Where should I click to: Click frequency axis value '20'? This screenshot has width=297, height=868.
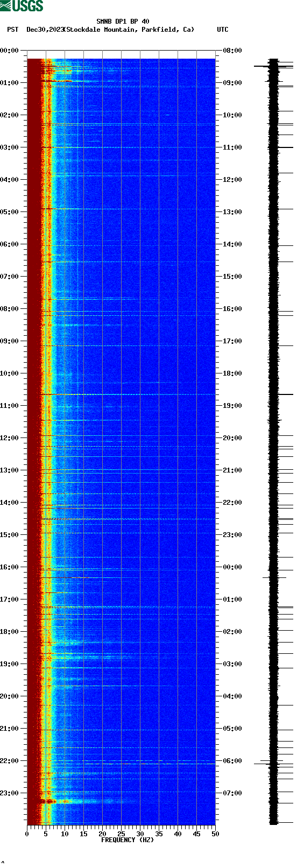pos(102,834)
